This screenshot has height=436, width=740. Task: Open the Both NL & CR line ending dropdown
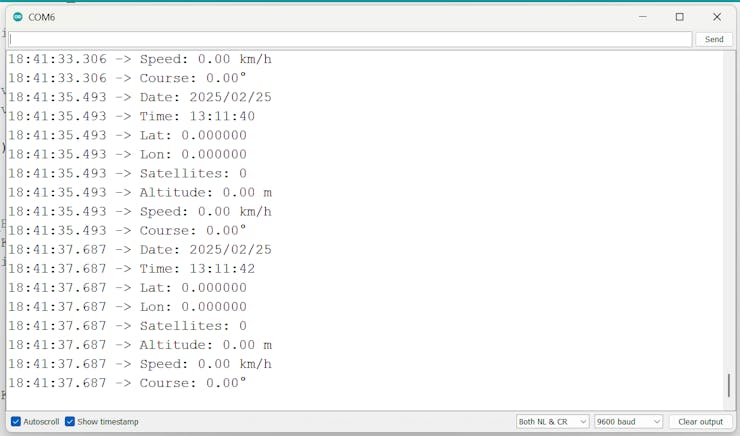(x=552, y=421)
